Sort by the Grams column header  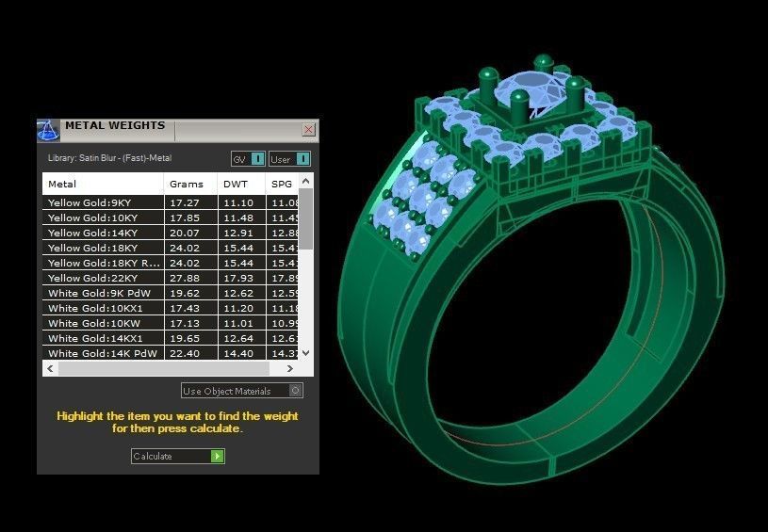coord(190,184)
